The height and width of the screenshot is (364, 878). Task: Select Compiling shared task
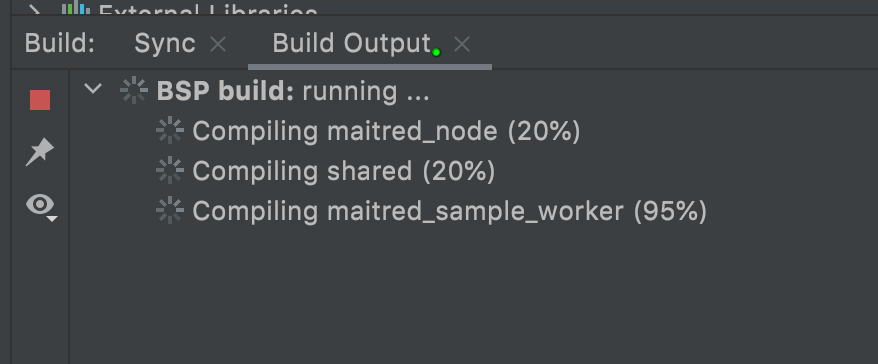point(344,171)
